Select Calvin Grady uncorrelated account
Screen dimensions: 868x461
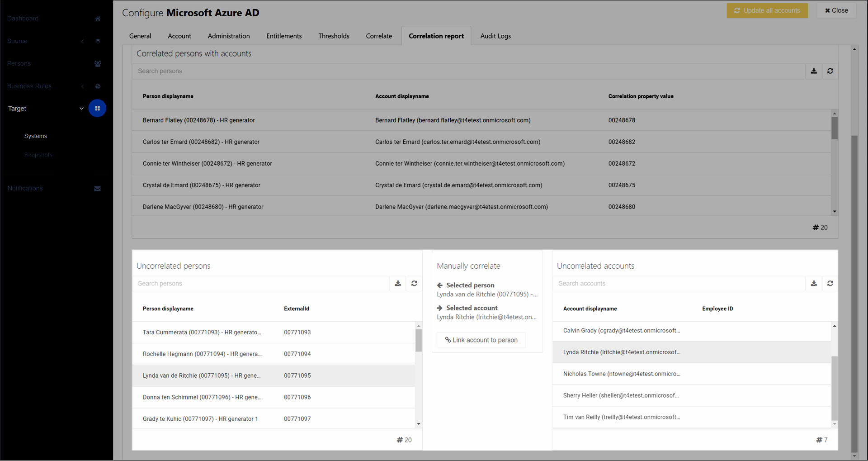692,331
